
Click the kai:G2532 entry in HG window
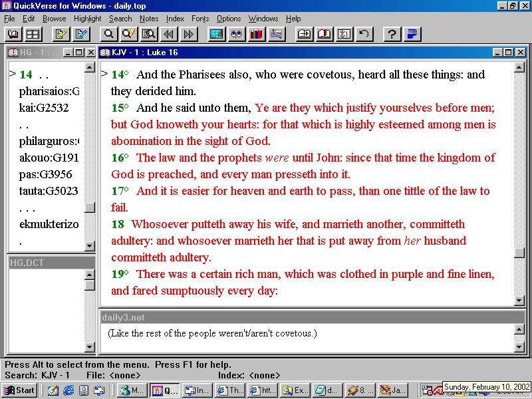tap(44, 108)
